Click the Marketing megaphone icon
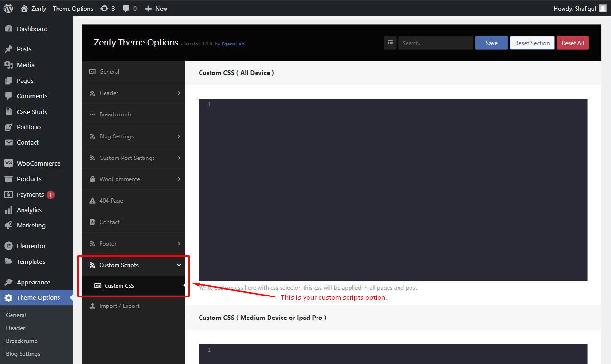 coord(8,225)
